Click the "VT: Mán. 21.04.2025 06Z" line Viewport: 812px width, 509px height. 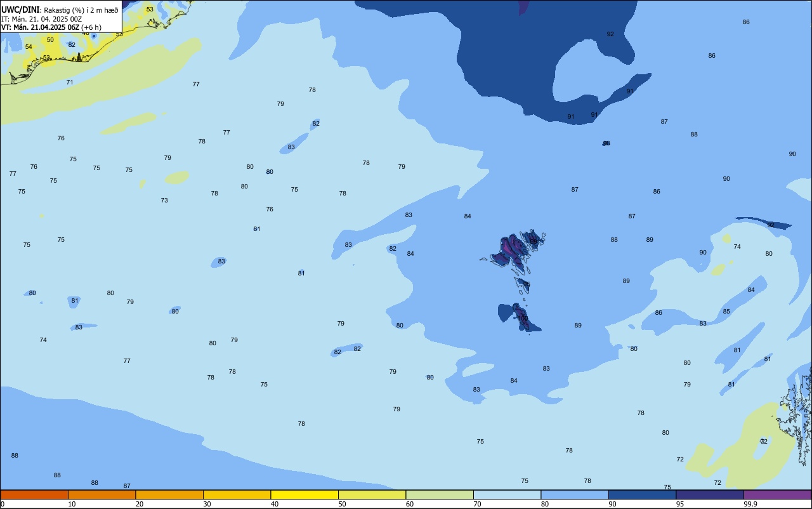tap(41, 27)
